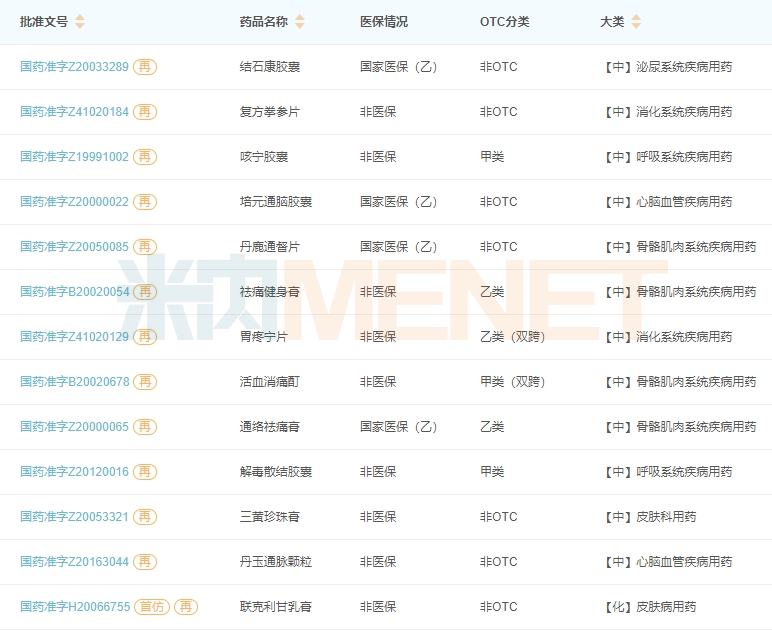Select drug name 通络祛痛膏
Image resolution: width=772 pixels, height=634 pixels.
tap(270, 426)
